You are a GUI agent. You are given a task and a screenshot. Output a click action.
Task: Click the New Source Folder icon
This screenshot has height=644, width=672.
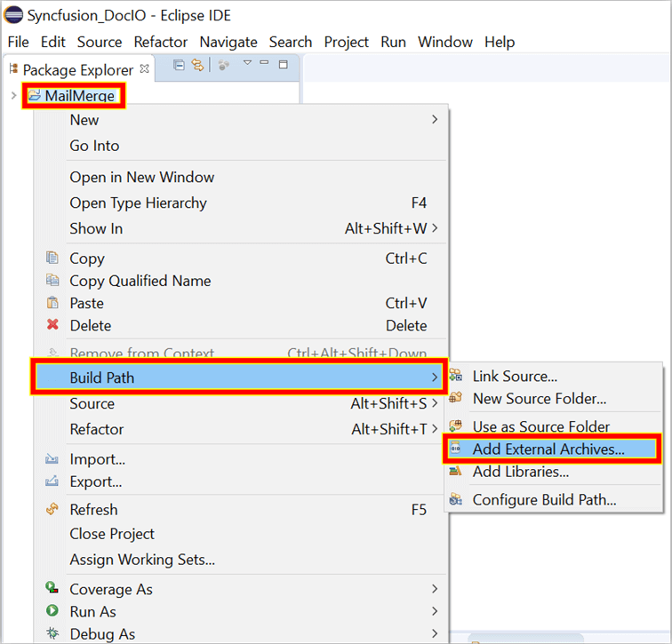(x=456, y=399)
